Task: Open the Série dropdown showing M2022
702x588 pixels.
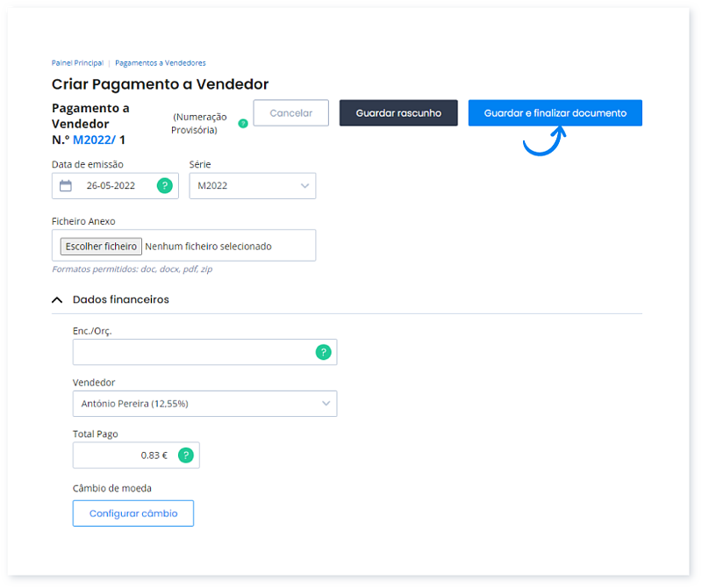Action: click(252, 185)
